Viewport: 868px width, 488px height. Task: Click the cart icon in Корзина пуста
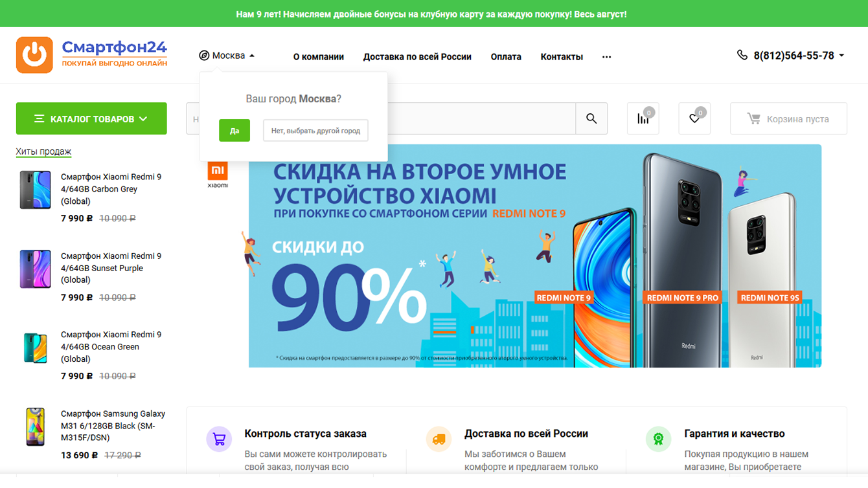(753, 119)
